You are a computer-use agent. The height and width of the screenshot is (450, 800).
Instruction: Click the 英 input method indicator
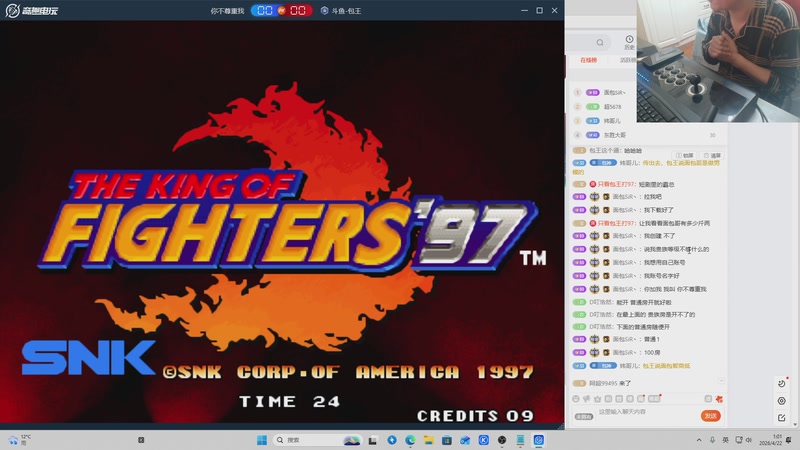[726, 440]
